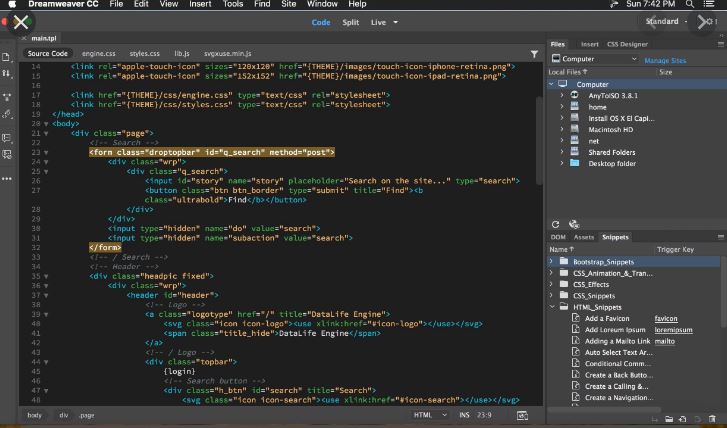This screenshot has width=727, height=428.
Task: Click the globe connect icon in Files panel
Action: (x=574, y=224)
